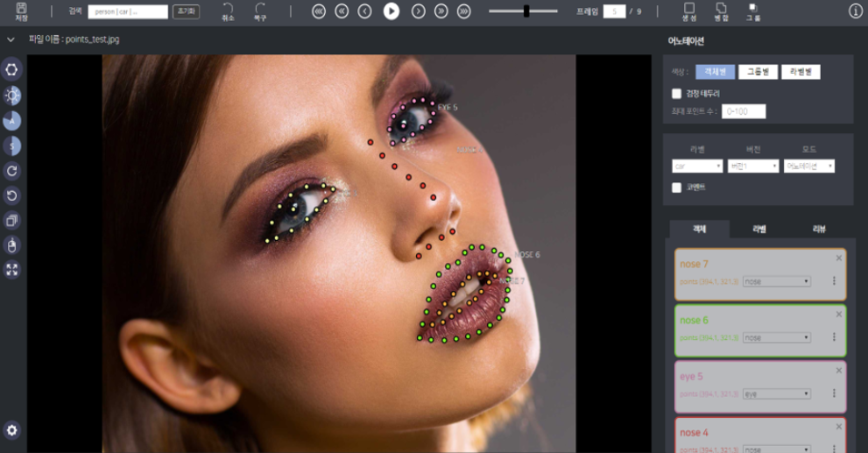This screenshot has width=868, height=453.
Task: Open label dropdown in nose 4 card
Action: (777, 449)
